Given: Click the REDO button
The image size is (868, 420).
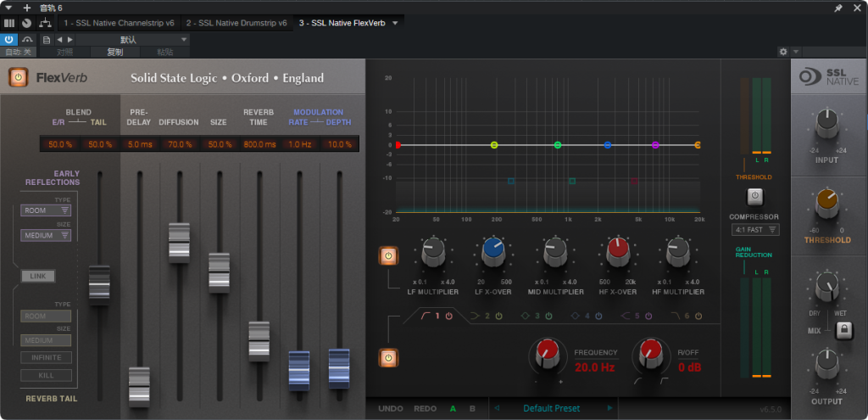Looking at the screenshot, I should pyautogui.click(x=426, y=408).
